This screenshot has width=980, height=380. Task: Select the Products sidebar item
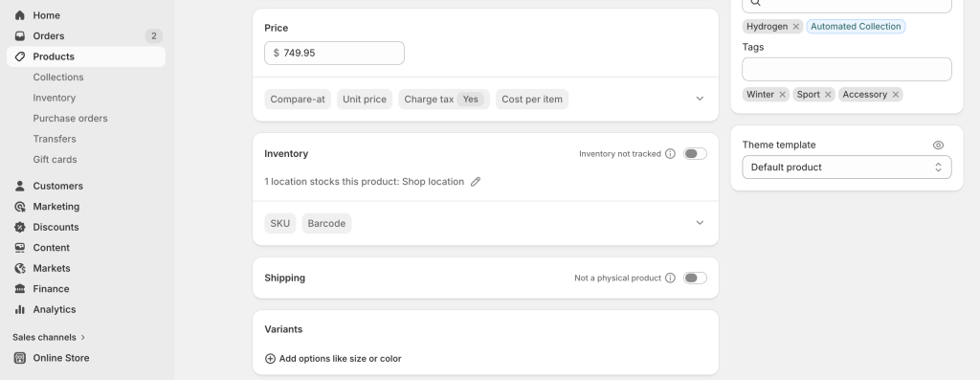click(x=86, y=56)
